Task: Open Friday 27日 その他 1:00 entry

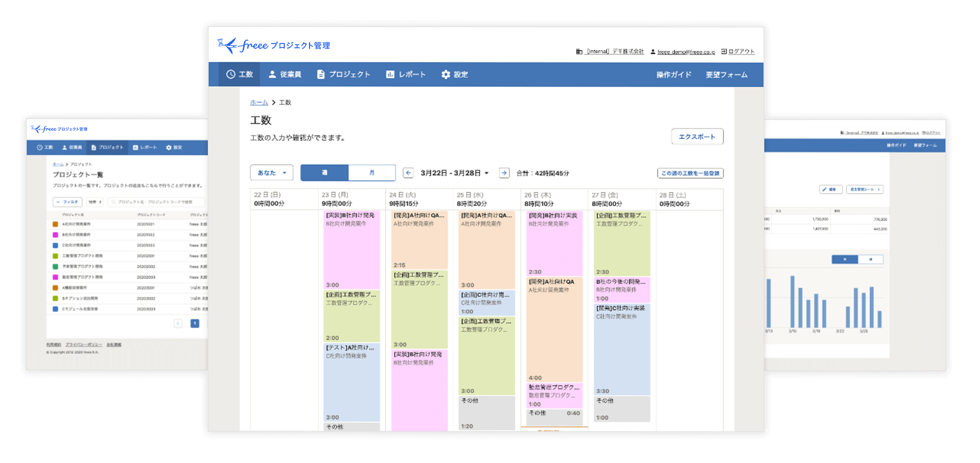Action: pyautogui.click(x=622, y=409)
